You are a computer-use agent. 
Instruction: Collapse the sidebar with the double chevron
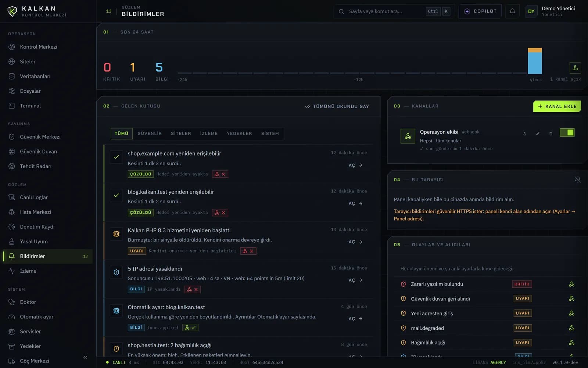[85, 357]
